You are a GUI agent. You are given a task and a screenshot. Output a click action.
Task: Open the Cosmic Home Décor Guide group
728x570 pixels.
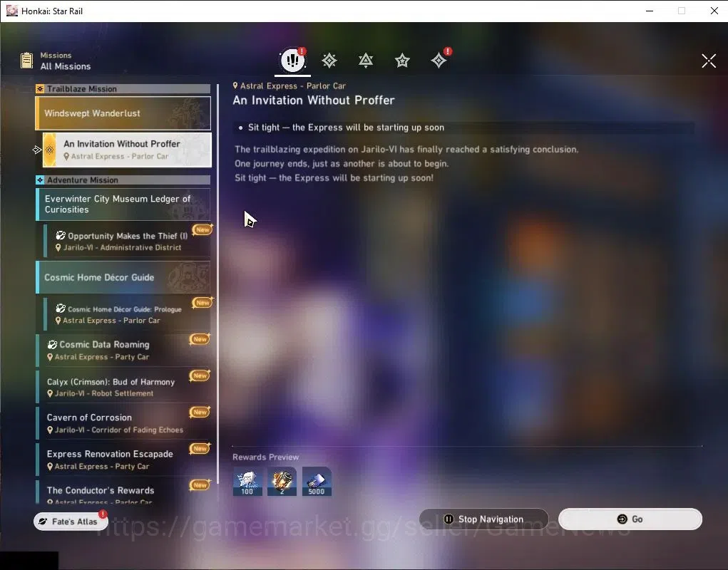tap(123, 277)
